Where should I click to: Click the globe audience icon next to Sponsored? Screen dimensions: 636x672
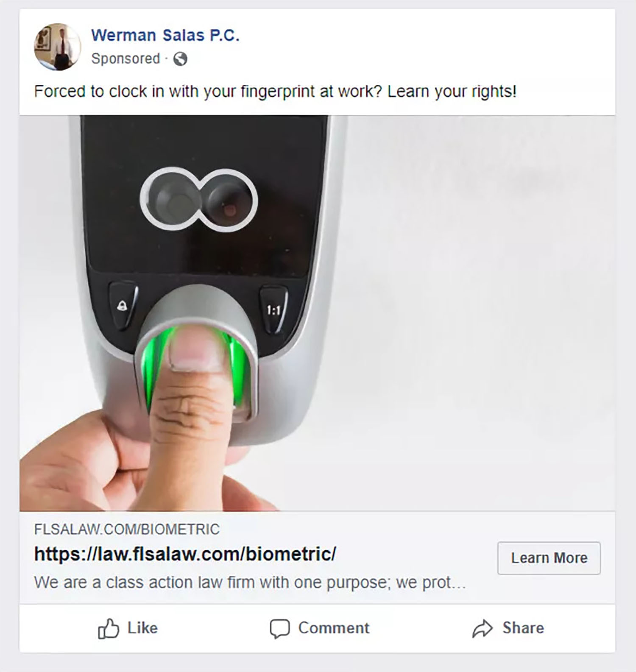pyautogui.click(x=181, y=59)
